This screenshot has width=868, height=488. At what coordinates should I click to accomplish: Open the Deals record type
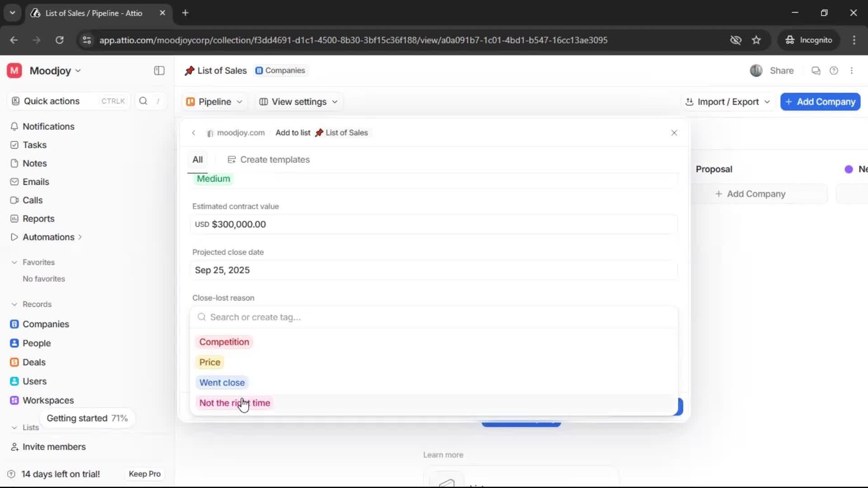(x=34, y=362)
